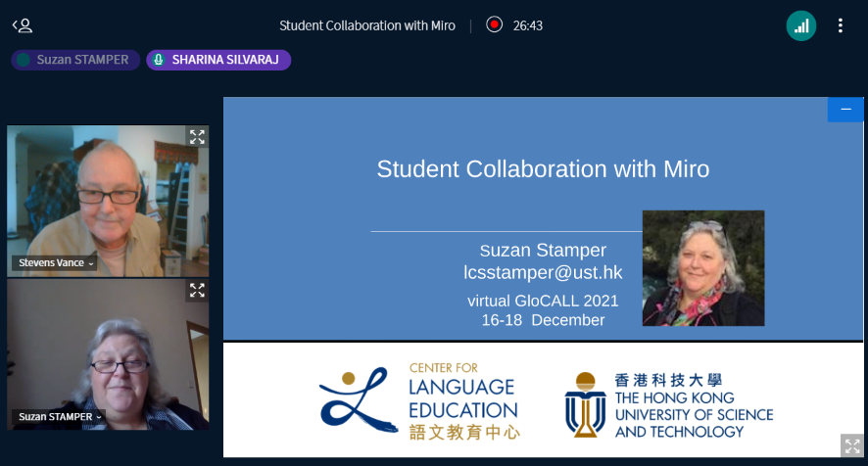This screenshot has width=868, height=466.
Task: Open the three-dot options menu
Action: pyautogui.click(x=840, y=26)
